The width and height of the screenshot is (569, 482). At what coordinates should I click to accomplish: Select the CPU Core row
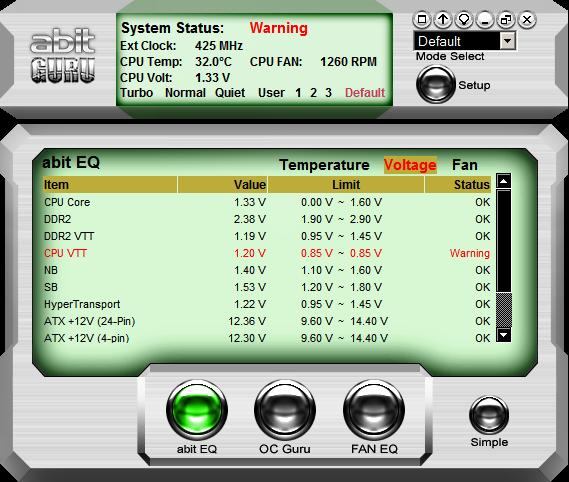point(267,202)
